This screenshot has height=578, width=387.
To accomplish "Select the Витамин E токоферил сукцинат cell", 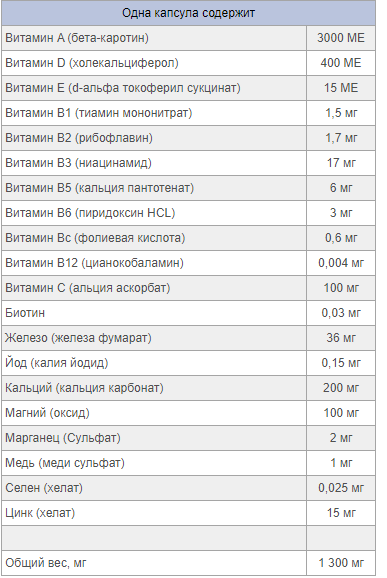I will pyautogui.click(x=154, y=88).
